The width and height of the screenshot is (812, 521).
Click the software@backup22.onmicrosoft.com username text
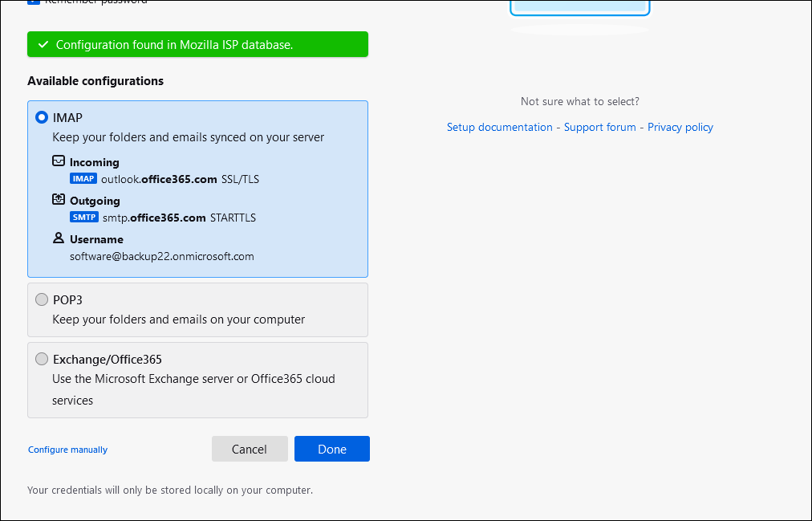click(162, 256)
